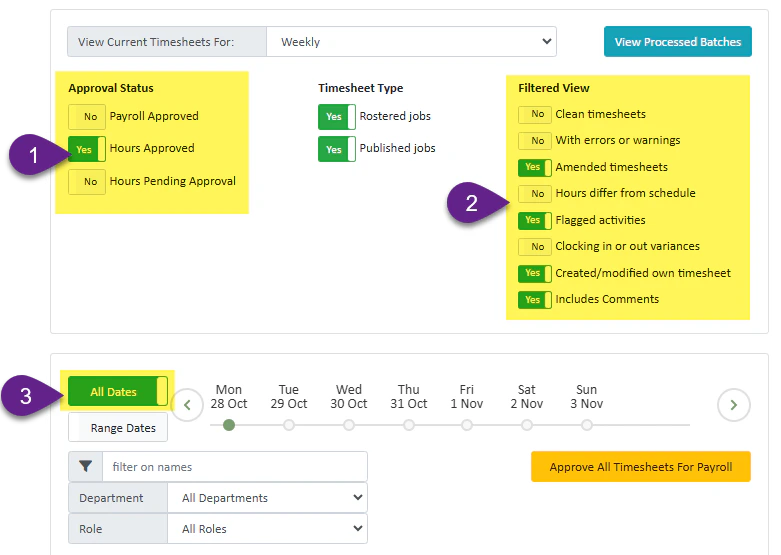Toggle Hours differ from schedule filter
This screenshot has width=781, height=555.
click(x=534, y=194)
